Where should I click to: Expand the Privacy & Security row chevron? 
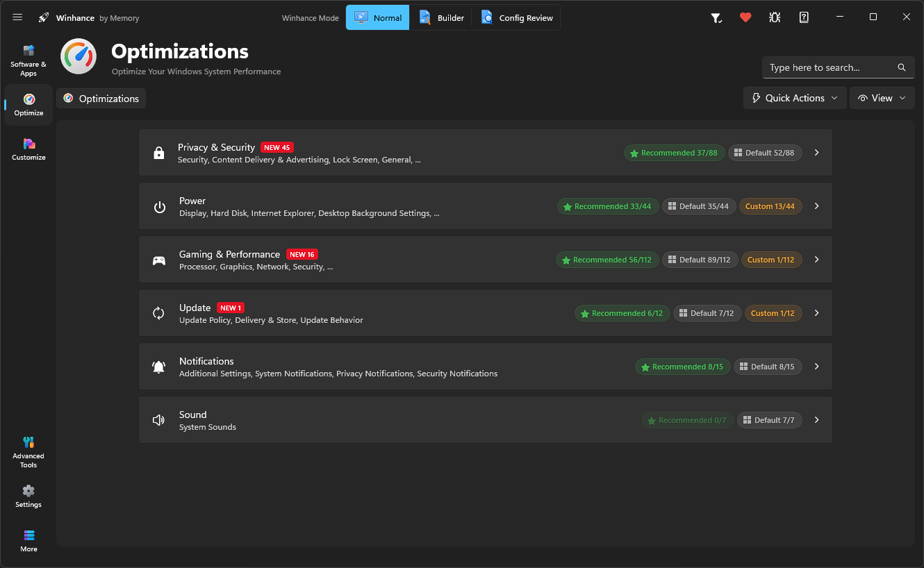(817, 153)
